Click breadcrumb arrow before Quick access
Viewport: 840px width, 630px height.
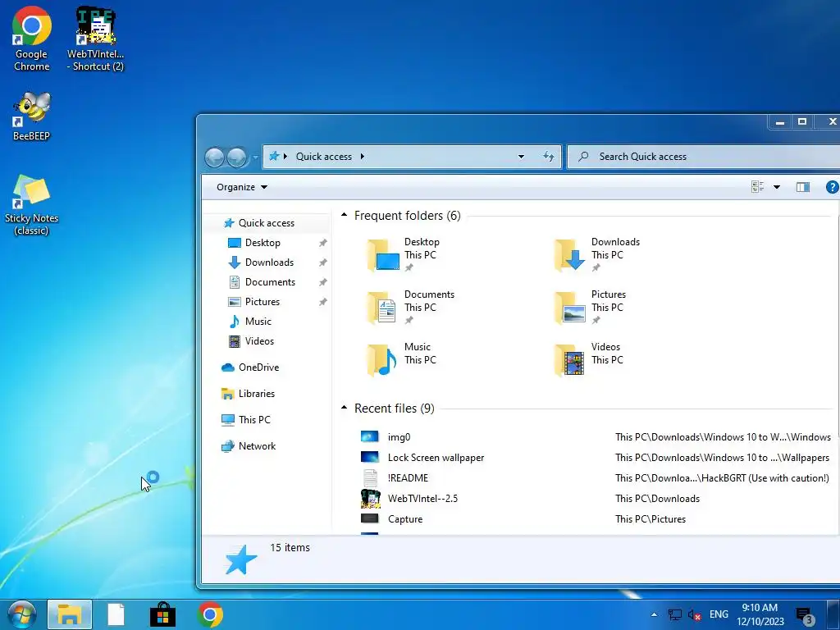[285, 157]
